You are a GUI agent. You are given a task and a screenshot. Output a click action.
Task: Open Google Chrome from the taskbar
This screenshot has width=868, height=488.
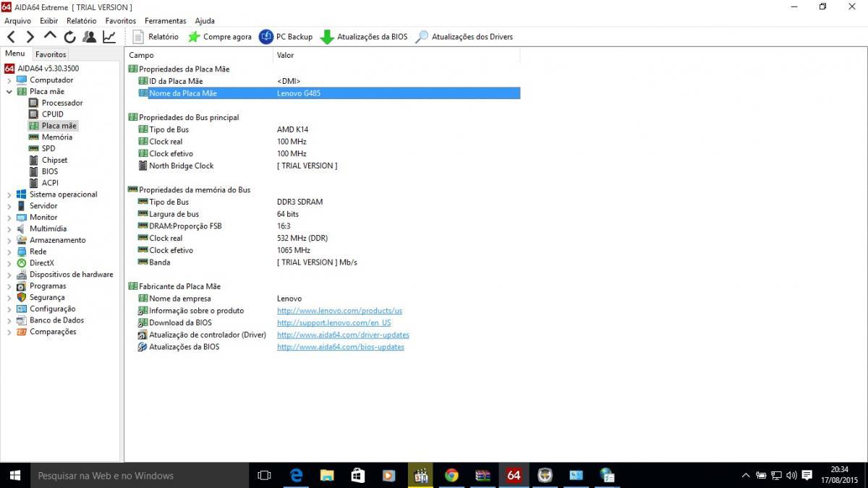[x=451, y=476]
